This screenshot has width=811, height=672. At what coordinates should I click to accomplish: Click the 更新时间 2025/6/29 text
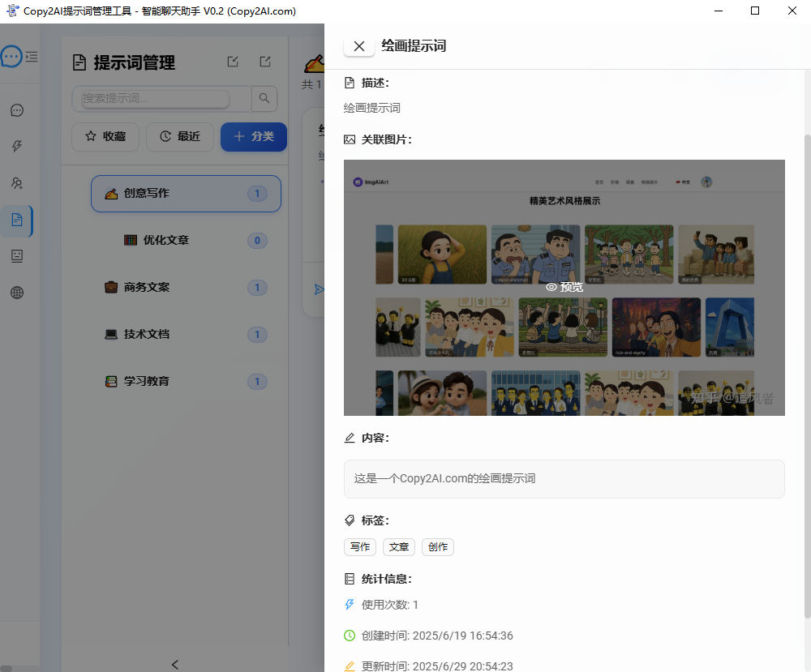(x=437, y=666)
